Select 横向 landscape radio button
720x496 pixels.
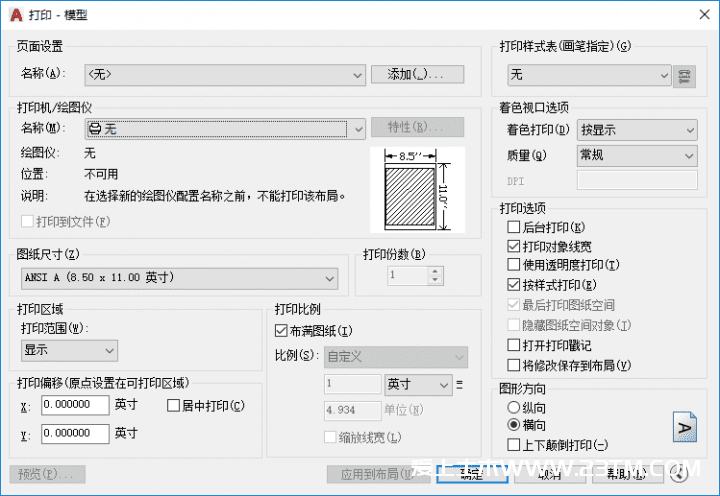(513, 425)
